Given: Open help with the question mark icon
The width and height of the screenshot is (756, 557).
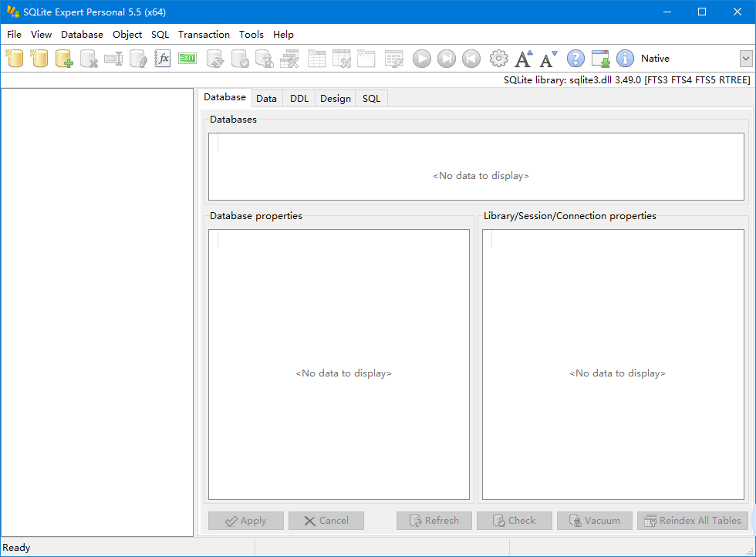Looking at the screenshot, I should click(575, 59).
